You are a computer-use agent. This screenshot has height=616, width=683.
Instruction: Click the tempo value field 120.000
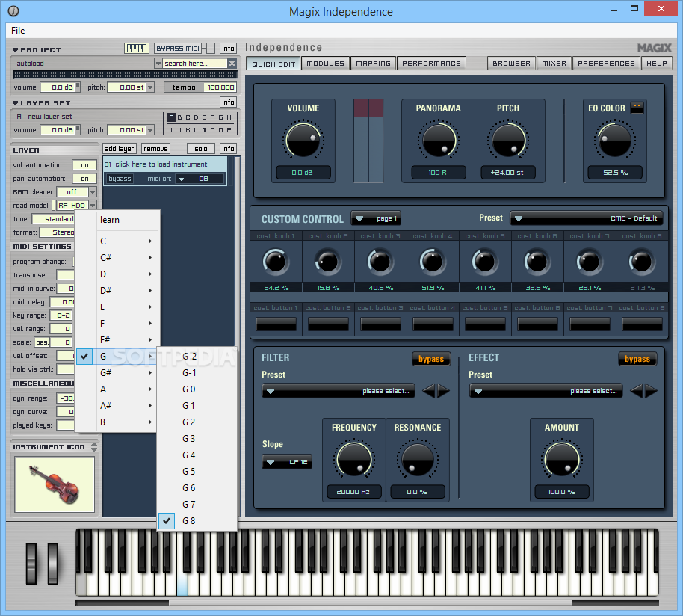point(220,87)
